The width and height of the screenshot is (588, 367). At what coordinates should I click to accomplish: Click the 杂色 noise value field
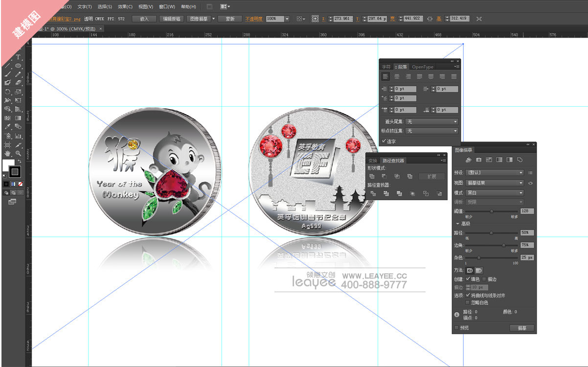pos(527,257)
